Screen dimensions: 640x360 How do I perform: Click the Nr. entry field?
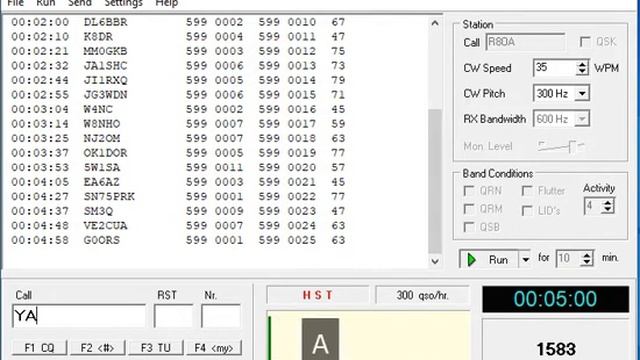point(221,316)
